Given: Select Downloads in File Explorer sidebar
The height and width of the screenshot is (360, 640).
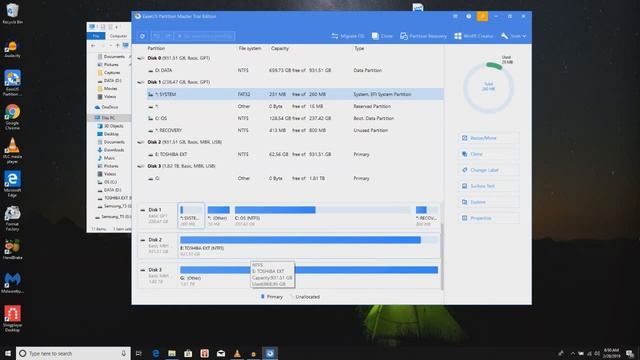Looking at the screenshot, I should pyautogui.click(x=111, y=150).
